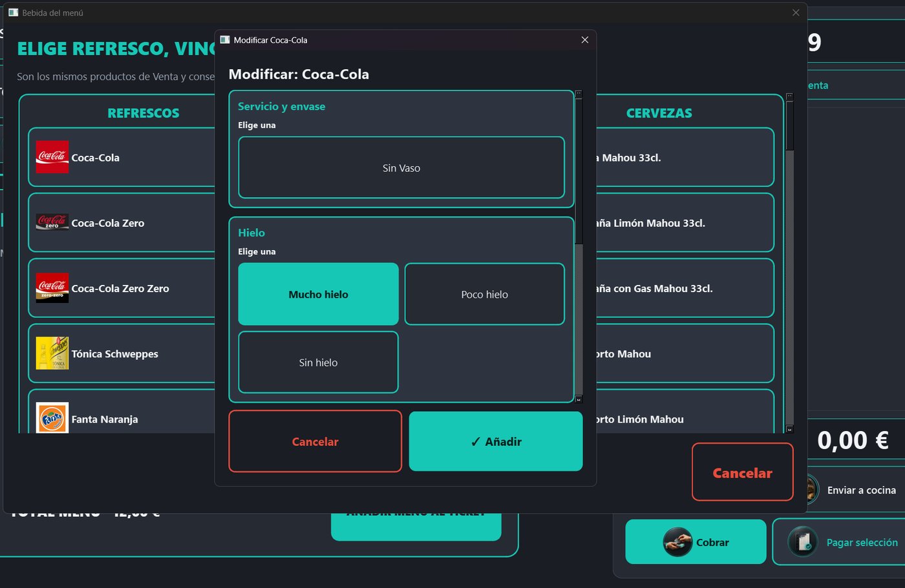
Task: Select the Limón Mahou 33cl. beer row
Action: 685,222
